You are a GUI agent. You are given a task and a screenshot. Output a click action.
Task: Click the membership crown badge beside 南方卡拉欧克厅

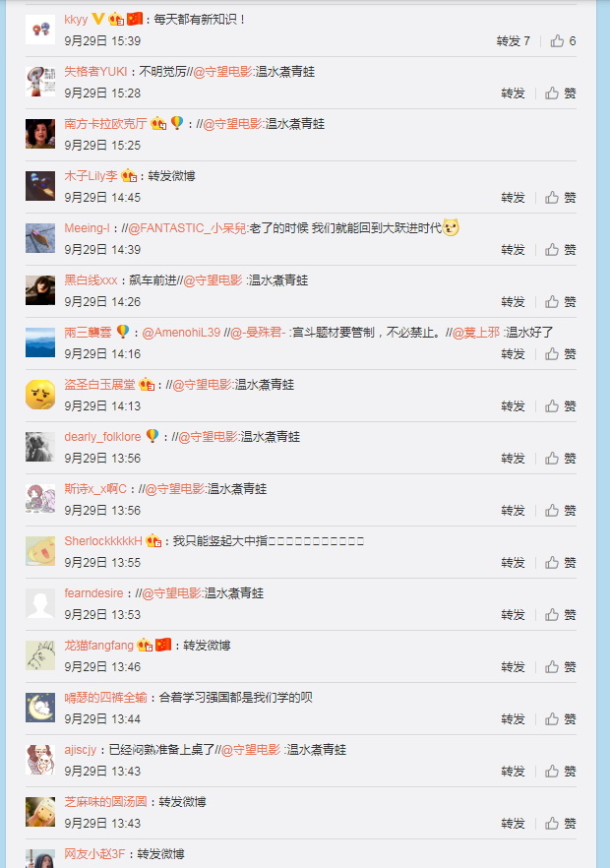tap(158, 123)
